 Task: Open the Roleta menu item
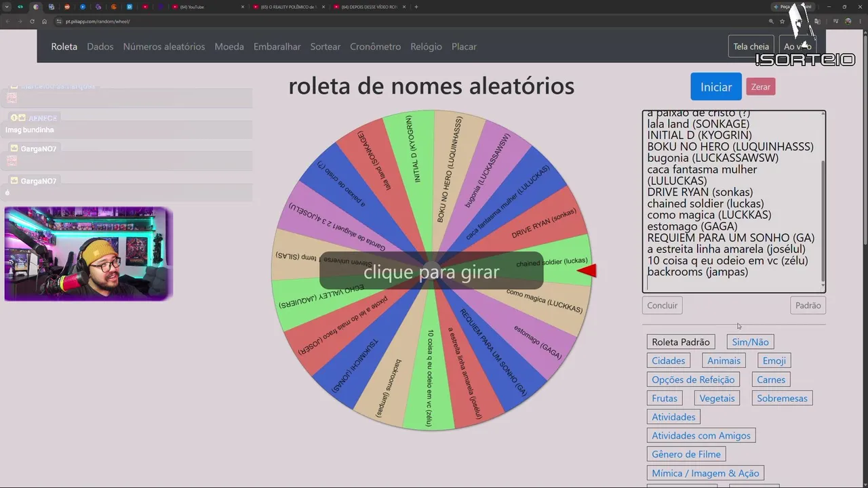(x=64, y=47)
